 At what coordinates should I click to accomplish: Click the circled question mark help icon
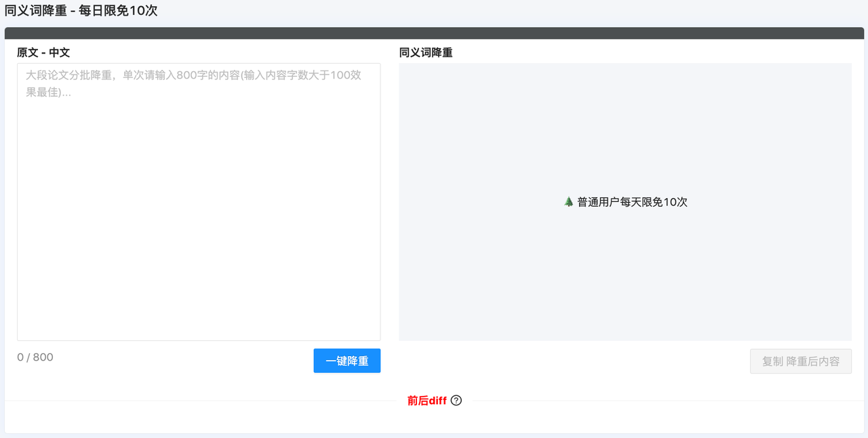coord(456,401)
